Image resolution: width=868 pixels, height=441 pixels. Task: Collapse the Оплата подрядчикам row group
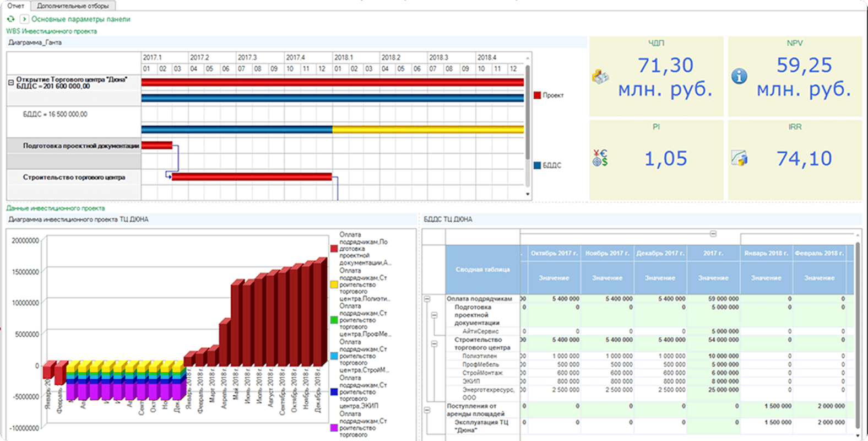(x=427, y=299)
